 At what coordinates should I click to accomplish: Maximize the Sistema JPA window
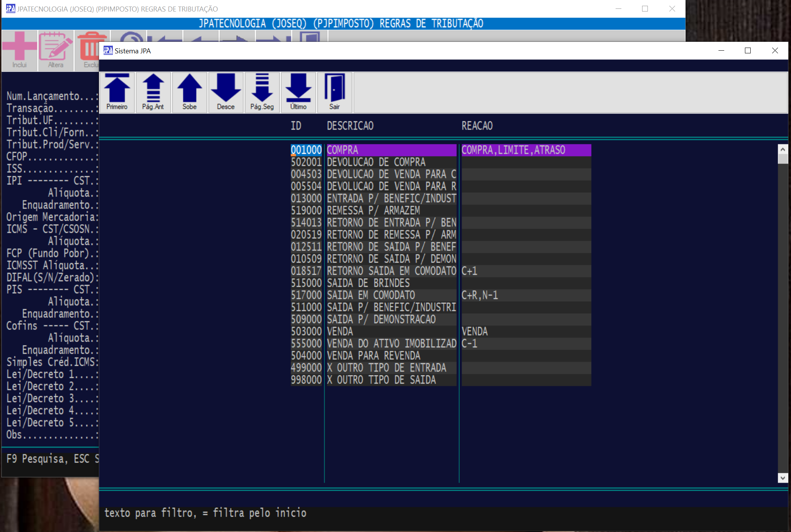tap(748, 51)
